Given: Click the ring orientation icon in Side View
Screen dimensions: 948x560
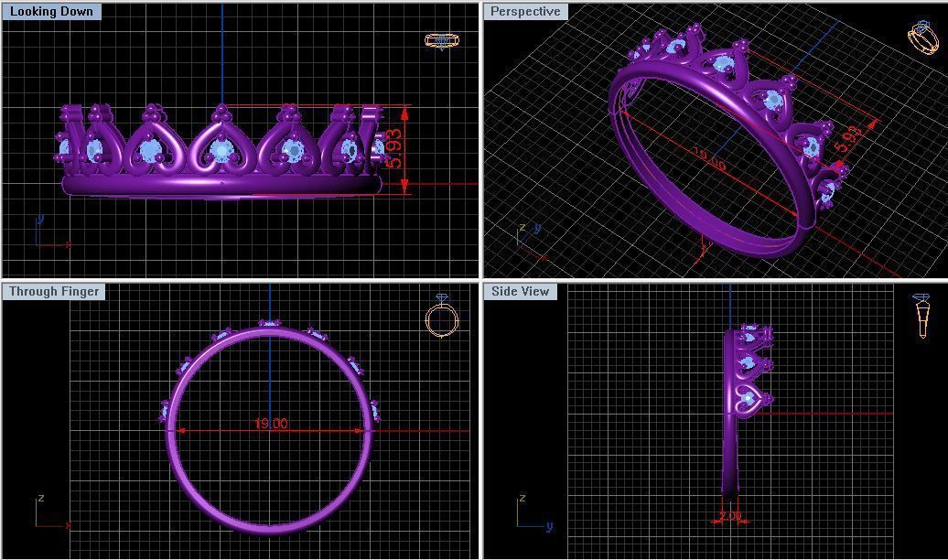Looking at the screenshot, I should [922, 316].
